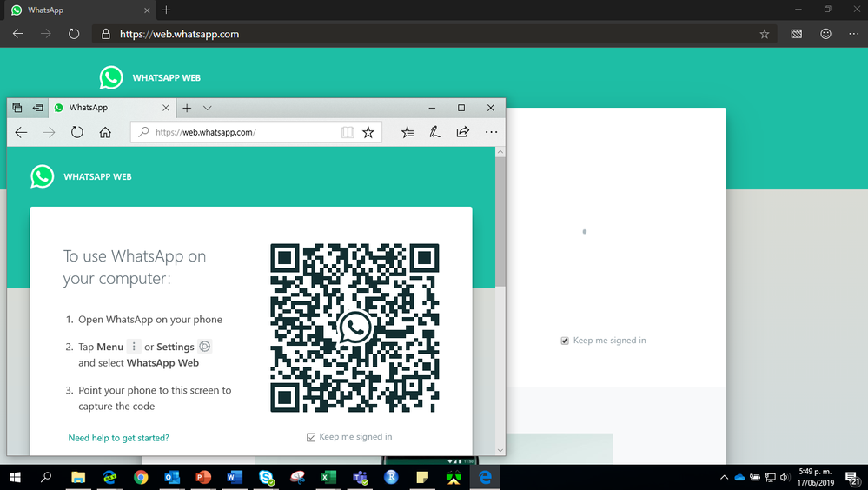
Task: Open a new tab in front Edge window
Action: point(187,108)
